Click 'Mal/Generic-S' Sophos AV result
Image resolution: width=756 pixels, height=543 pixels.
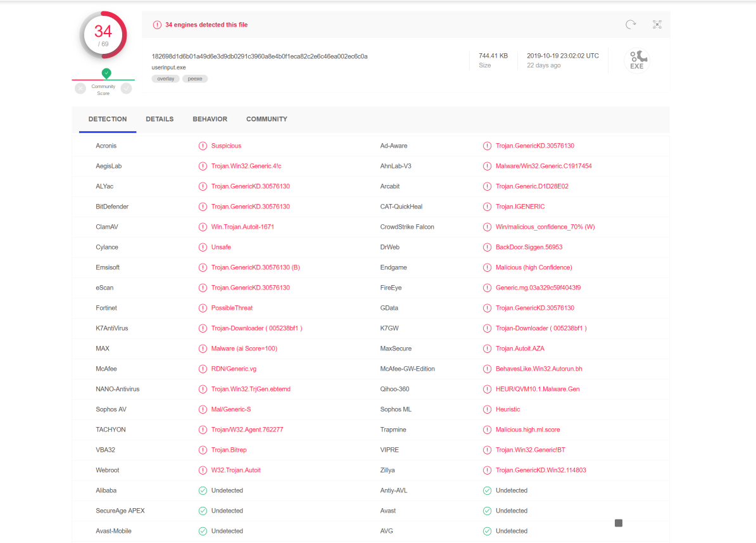(x=231, y=409)
